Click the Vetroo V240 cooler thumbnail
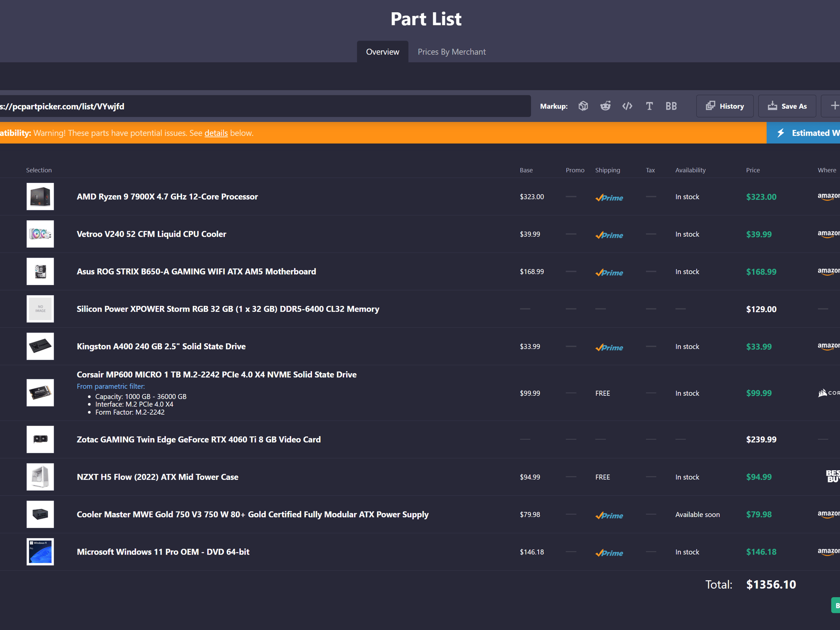This screenshot has width=840, height=630. [40, 234]
